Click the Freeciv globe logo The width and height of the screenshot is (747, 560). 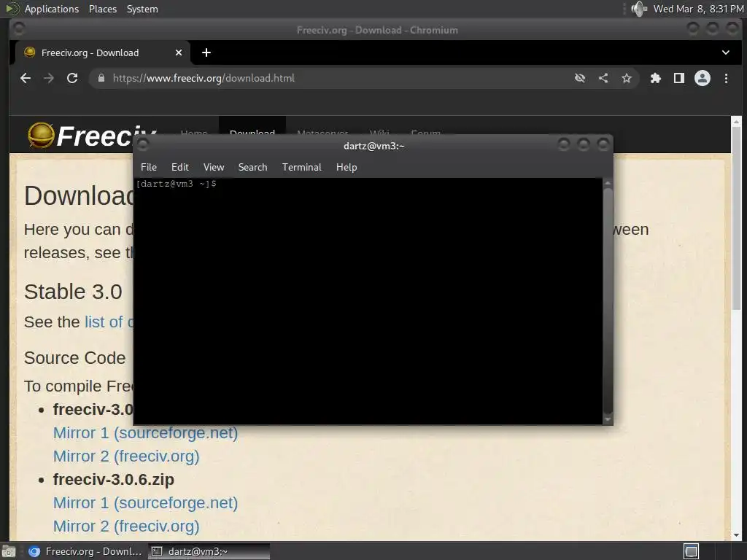(x=41, y=135)
